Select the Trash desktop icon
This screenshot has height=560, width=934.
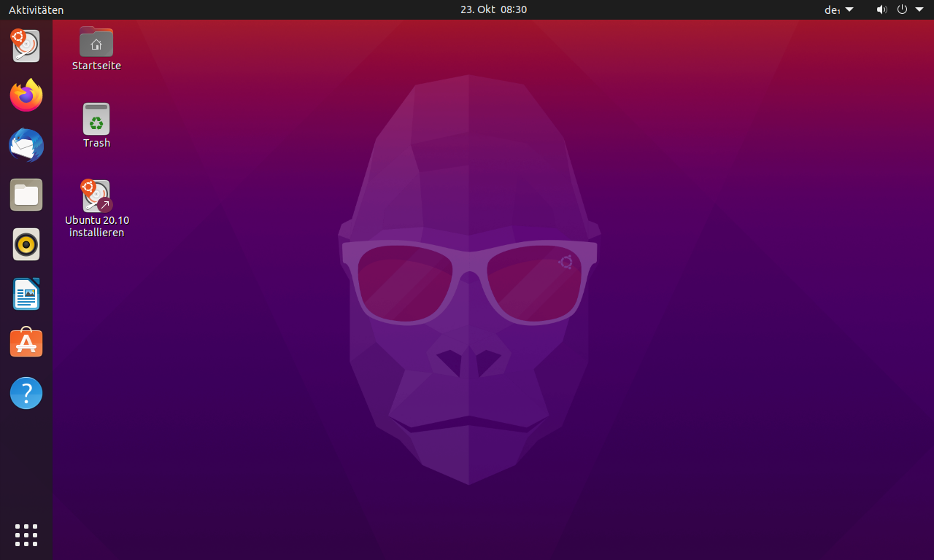pos(96,125)
